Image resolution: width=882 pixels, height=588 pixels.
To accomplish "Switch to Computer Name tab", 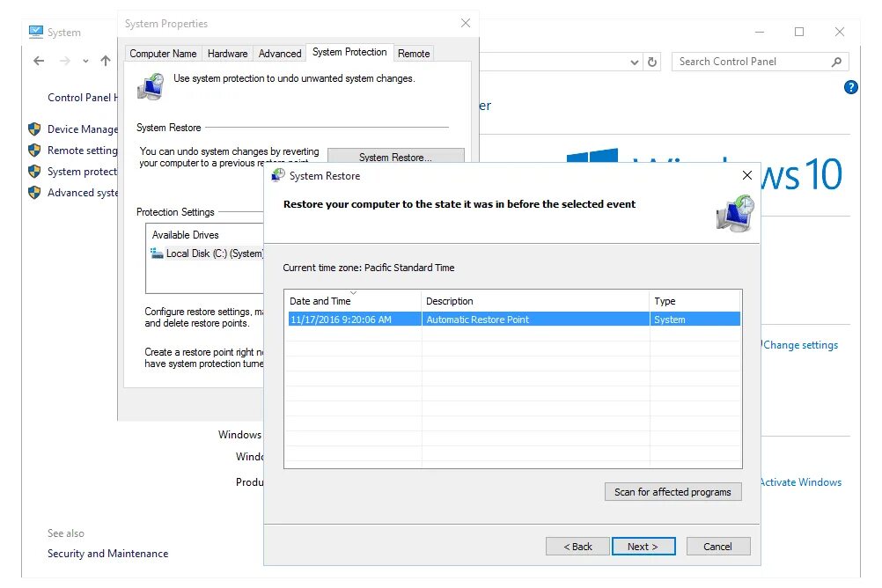I will (163, 54).
